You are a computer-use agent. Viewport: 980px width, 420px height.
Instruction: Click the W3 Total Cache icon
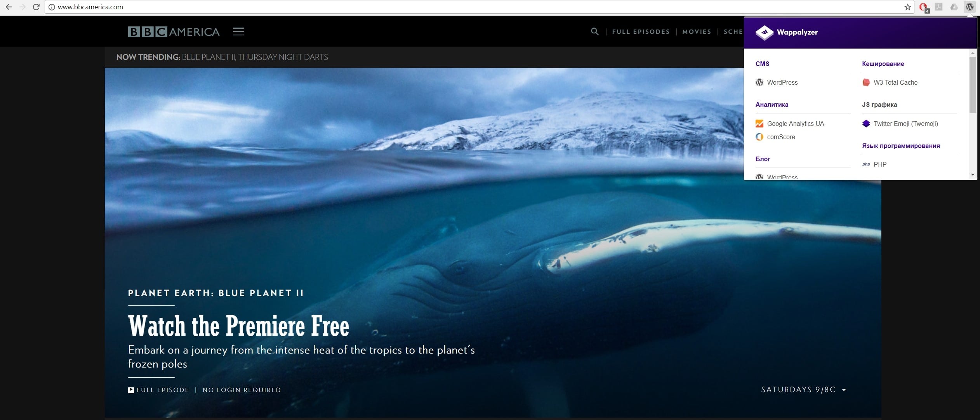pyautogui.click(x=864, y=82)
